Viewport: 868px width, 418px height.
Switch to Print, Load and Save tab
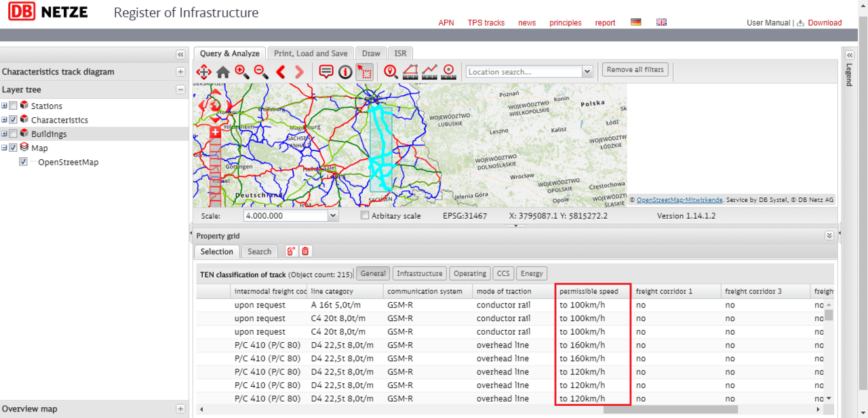[x=311, y=54]
